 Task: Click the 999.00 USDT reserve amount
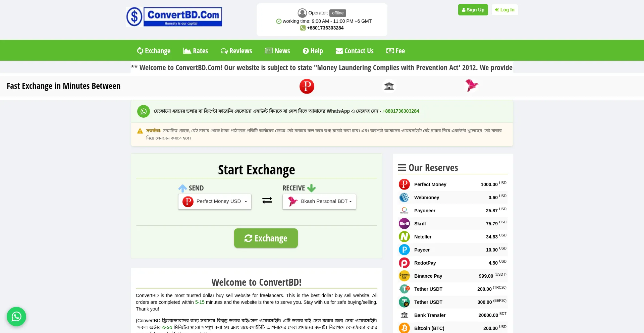pos(493,276)
